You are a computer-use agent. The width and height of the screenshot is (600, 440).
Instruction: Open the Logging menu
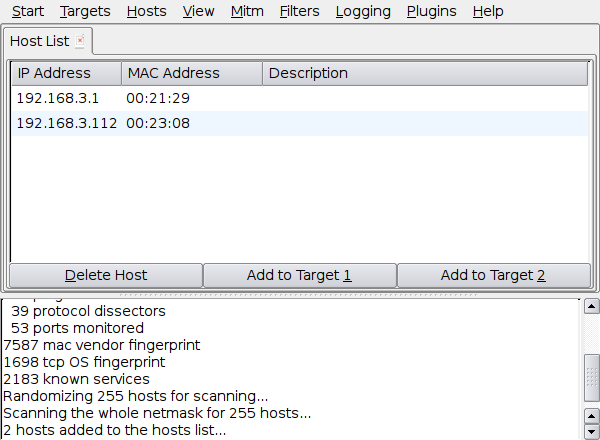[363, 11]
